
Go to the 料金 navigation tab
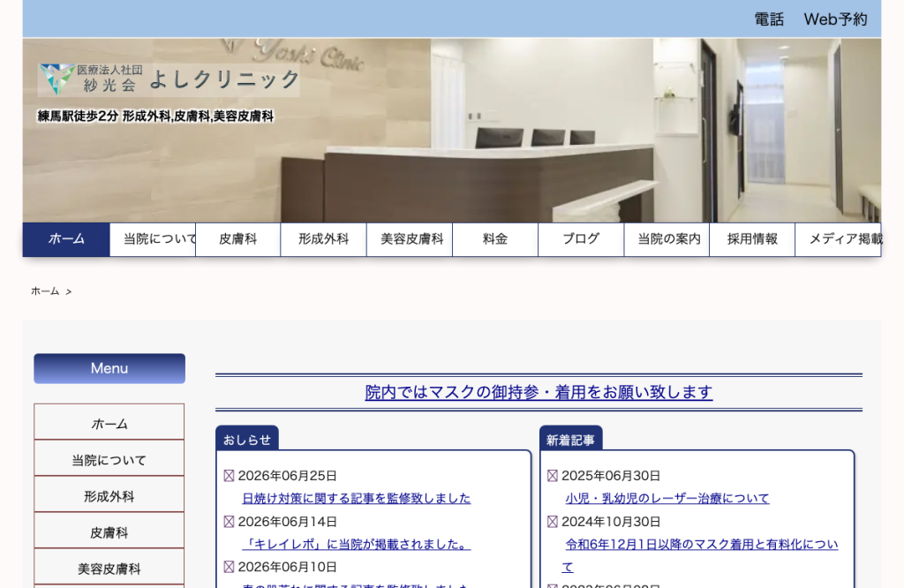tap(495, 239)
